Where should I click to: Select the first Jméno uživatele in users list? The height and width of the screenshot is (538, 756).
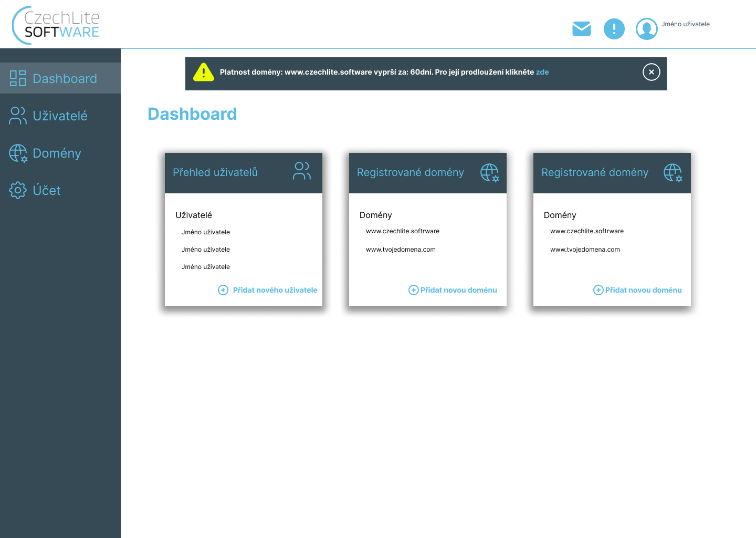206,232
